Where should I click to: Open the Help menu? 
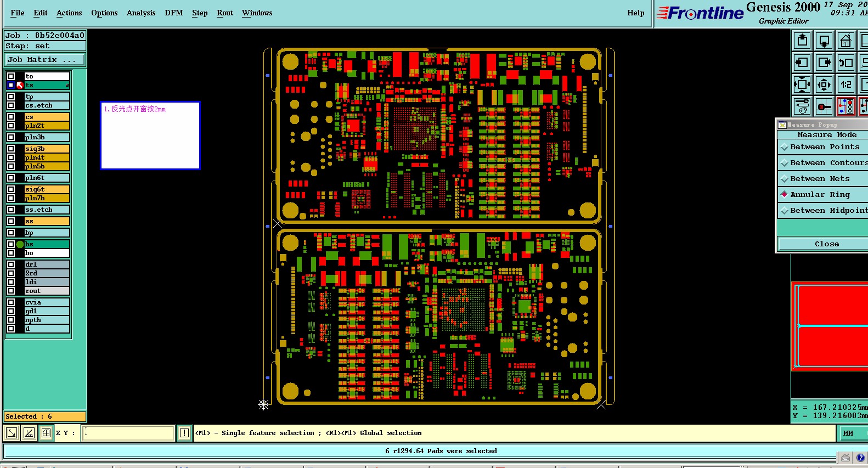pos(636,13)
